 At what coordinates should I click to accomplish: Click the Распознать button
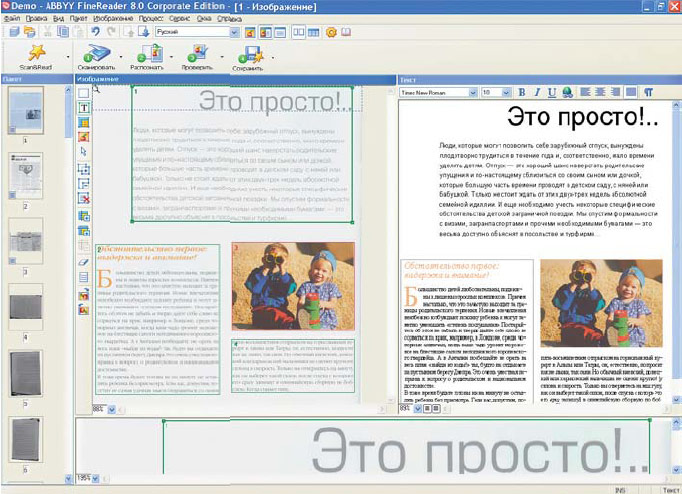tap(147, 57)
